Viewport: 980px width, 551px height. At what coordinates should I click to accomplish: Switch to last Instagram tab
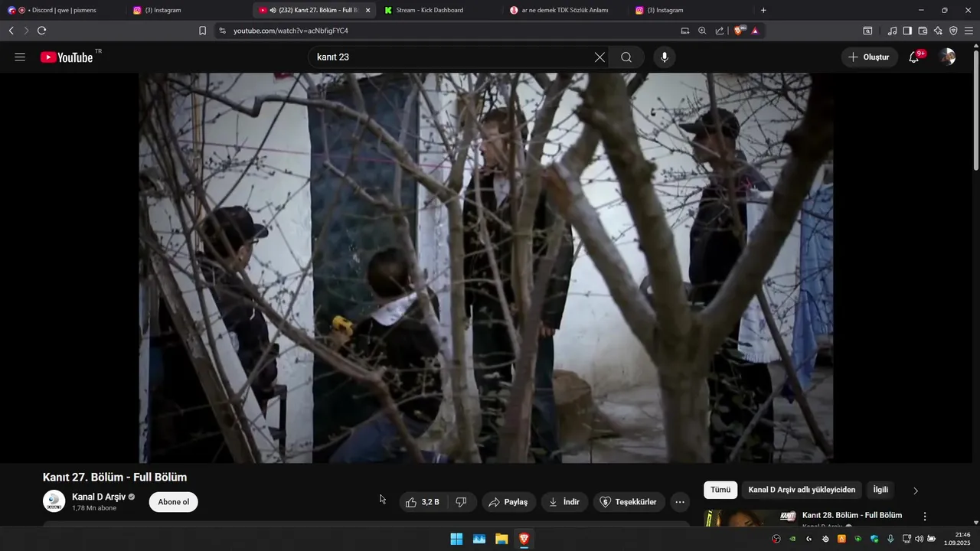691,10
